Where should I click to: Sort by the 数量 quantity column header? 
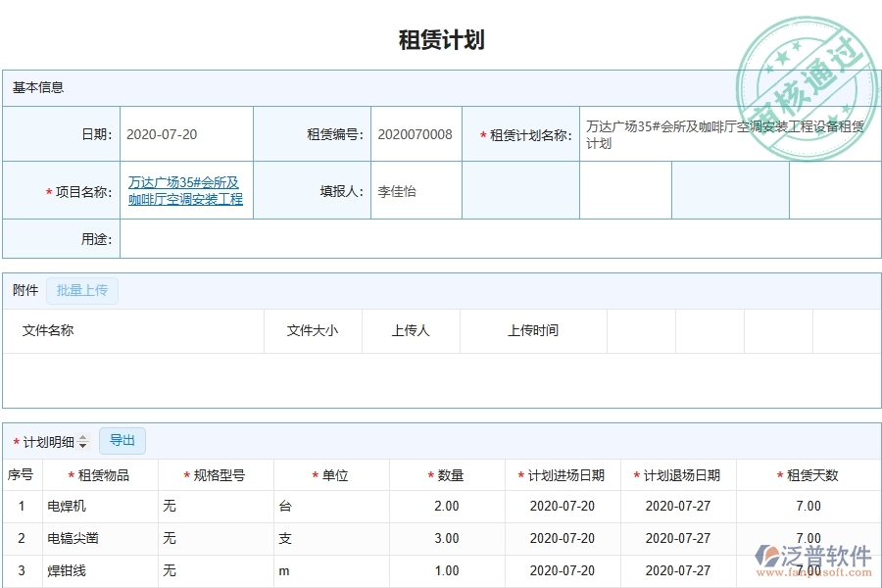click(450, 474)
